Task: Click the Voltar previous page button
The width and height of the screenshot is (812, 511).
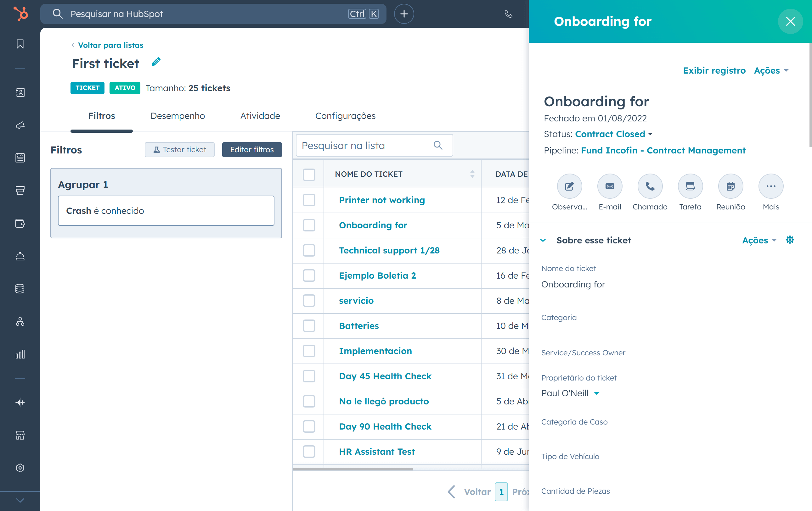Action: (469, 492)
